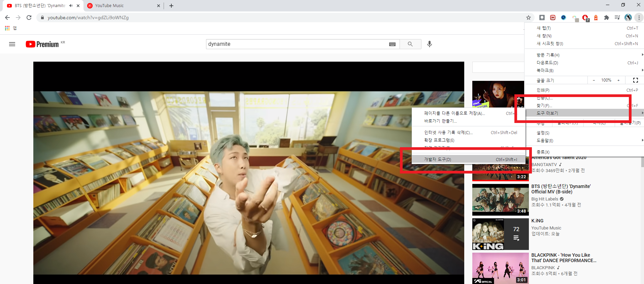
Task: Click the red fast-forward extension icon
Action: pyautogui.click(x=553, y=18)
